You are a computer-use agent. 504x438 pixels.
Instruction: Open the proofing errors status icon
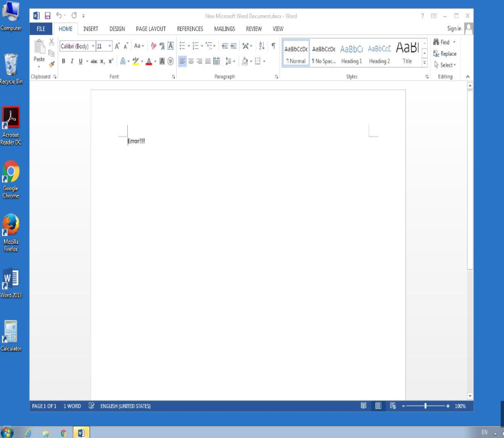[91, 406]
